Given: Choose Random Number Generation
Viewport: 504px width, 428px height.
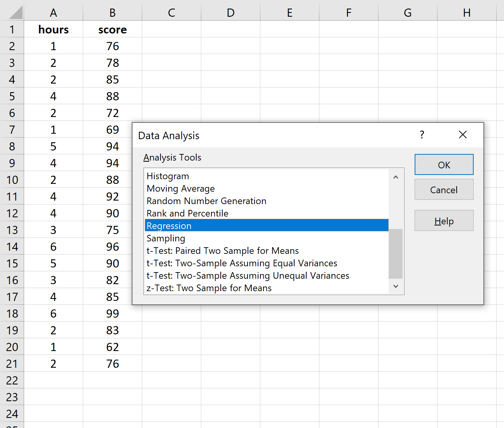Looking at the screenshot, I should point(267,201).
